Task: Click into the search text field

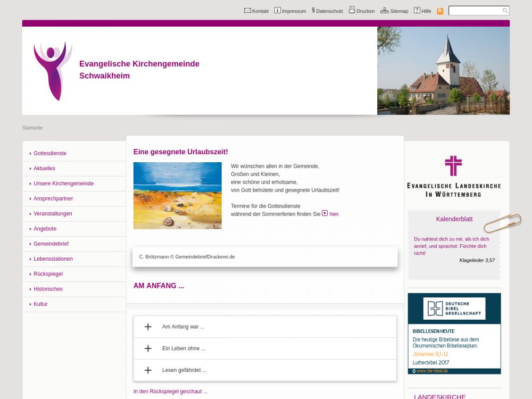Action: [475, 11]
